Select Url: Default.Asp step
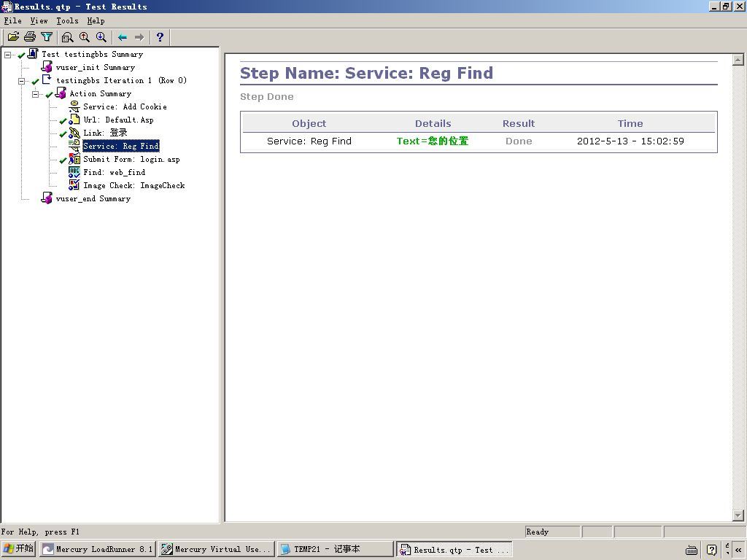Image resolution: width=747 pixels, height=560 pixels. pyautogui.click(x=119, y=120)
